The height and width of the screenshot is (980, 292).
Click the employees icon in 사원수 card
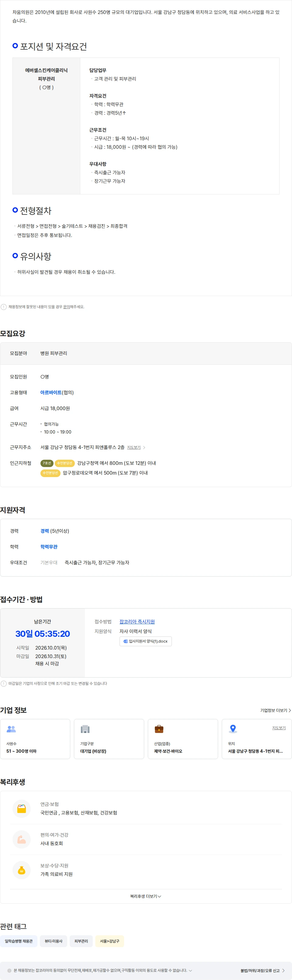12,729
